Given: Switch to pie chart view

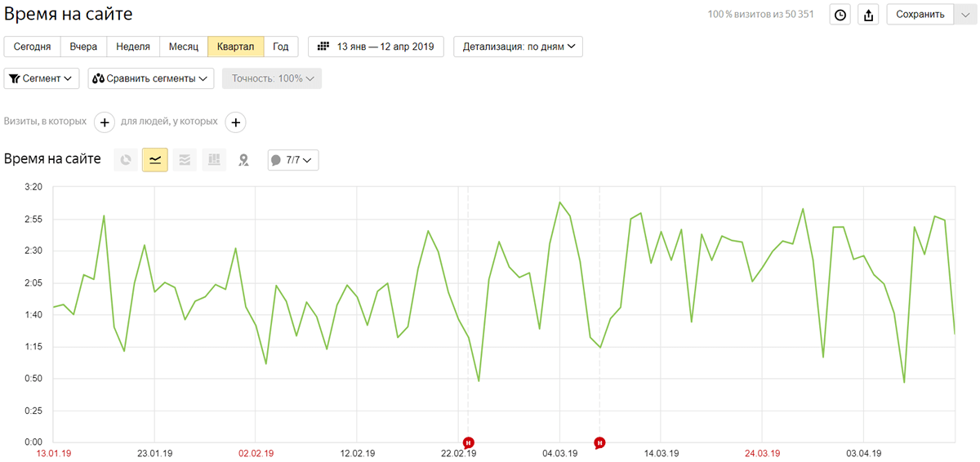Looking at the screenshot, I should (x=126, y=160).
